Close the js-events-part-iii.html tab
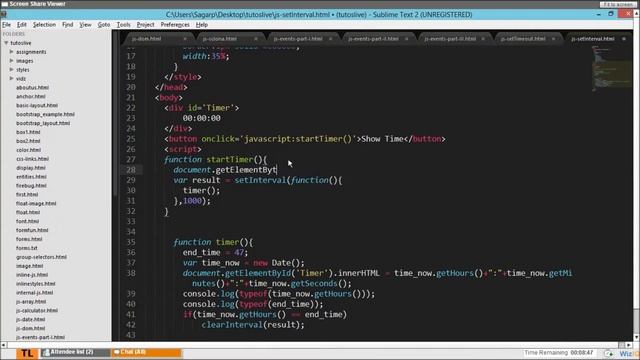The width and height of the screenshot is (640, 360). pos(483,39)
